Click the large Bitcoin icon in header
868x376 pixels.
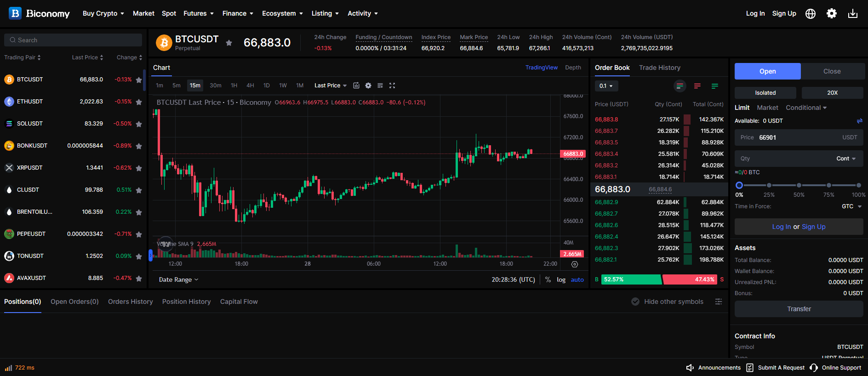pyautogui.click(x=164, y=43)
